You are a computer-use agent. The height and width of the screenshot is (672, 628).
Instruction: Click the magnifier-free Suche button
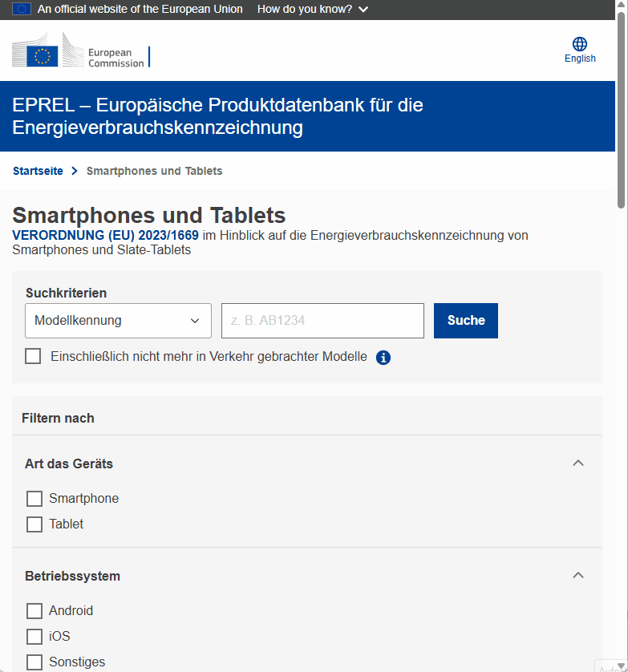pos(465,320)
